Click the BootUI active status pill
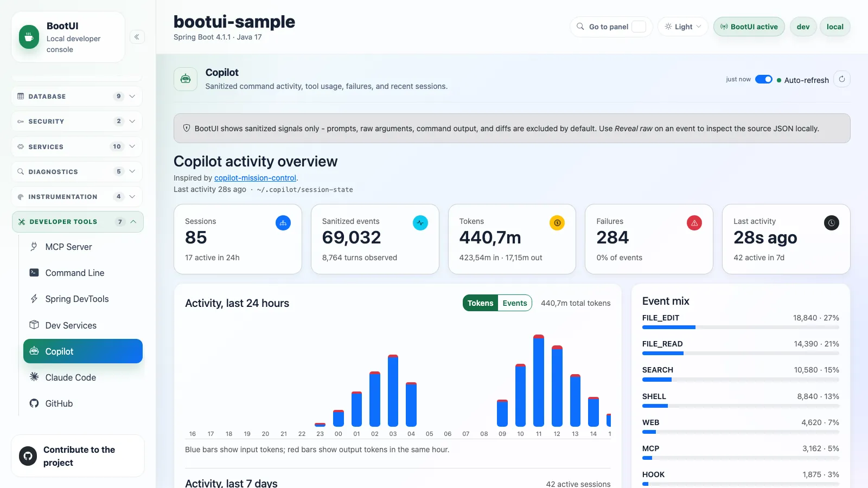The image size is (868, 488). [x=749, y=27]
